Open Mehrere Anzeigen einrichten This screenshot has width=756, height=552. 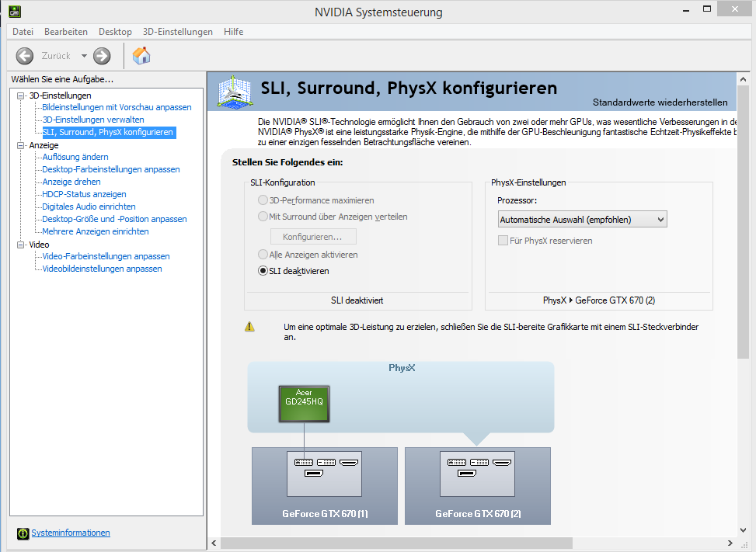click(x=96, y=231)
